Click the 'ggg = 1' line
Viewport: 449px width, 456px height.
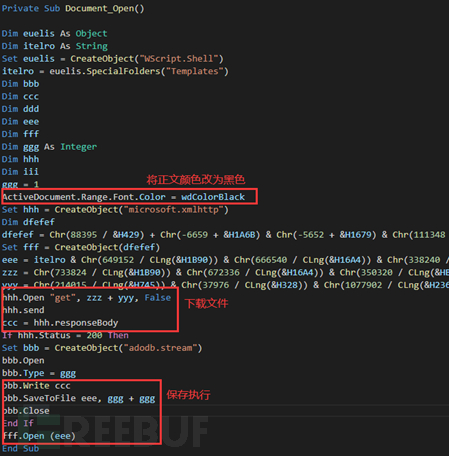[x=21, y=184]
